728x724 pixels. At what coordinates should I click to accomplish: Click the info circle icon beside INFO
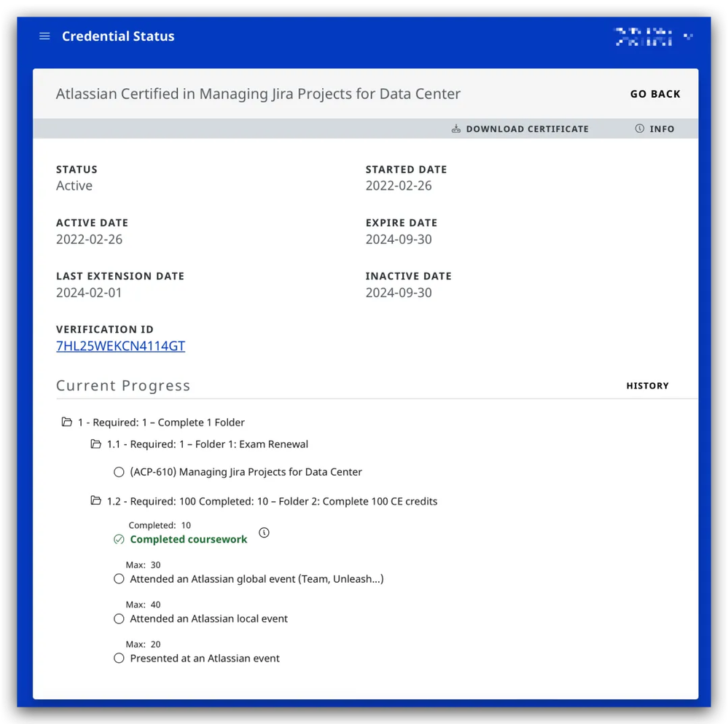(639, 128)
